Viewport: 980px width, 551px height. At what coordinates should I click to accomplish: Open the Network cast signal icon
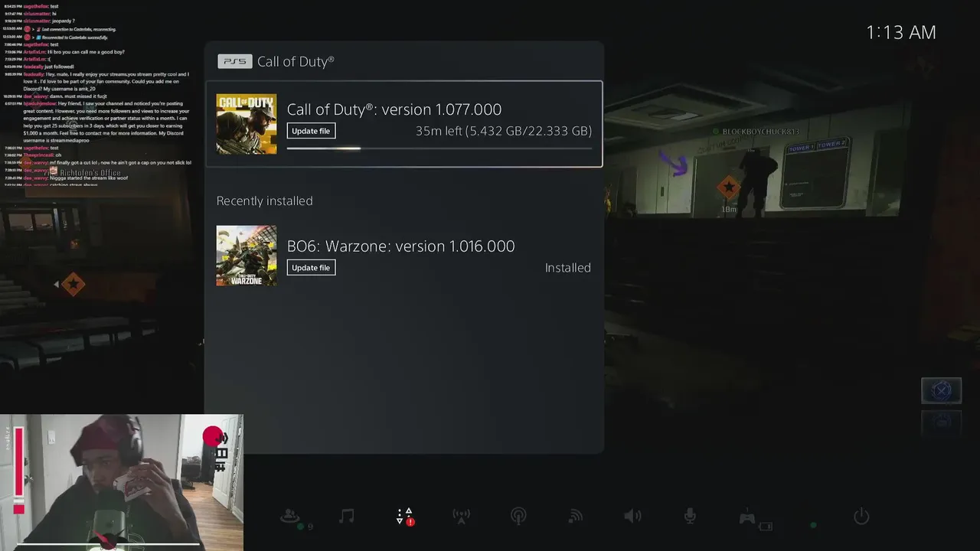point(576,517)
